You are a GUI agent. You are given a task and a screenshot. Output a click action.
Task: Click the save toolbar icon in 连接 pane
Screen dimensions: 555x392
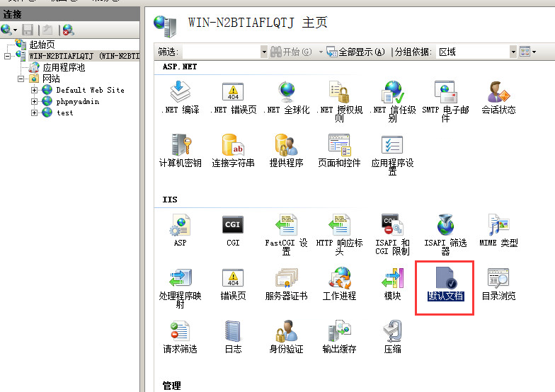(27, 30)
